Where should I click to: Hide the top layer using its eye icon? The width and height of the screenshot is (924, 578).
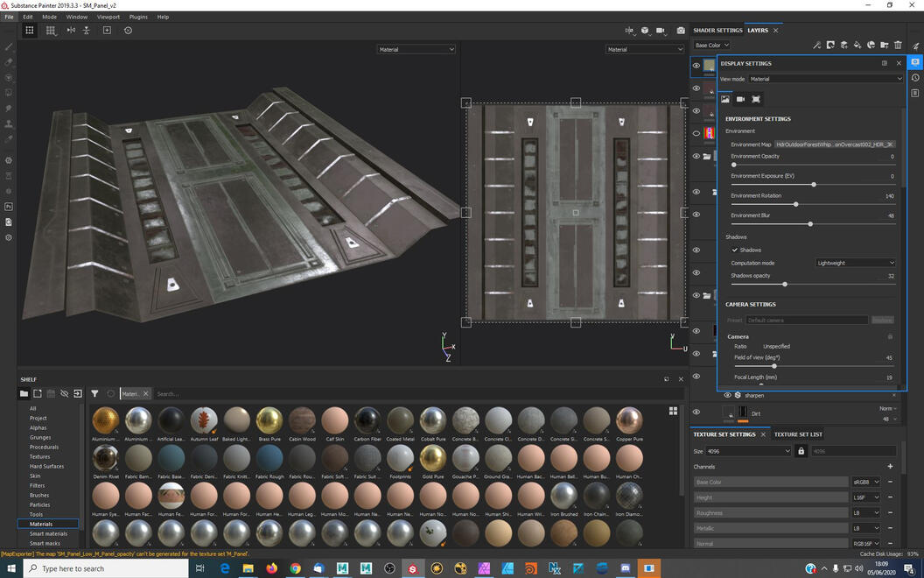click(696, 66)
